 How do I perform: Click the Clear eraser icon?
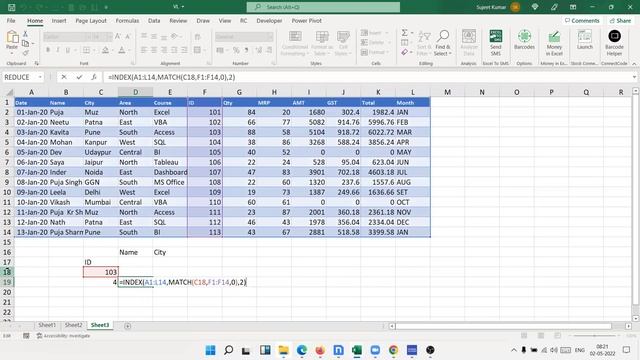click(404, 52)
